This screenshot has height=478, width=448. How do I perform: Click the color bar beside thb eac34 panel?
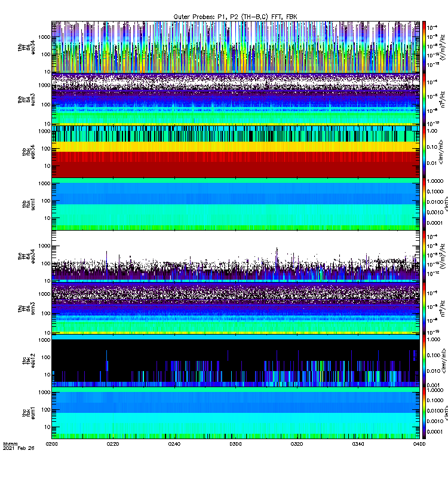(x=424, y=47)
